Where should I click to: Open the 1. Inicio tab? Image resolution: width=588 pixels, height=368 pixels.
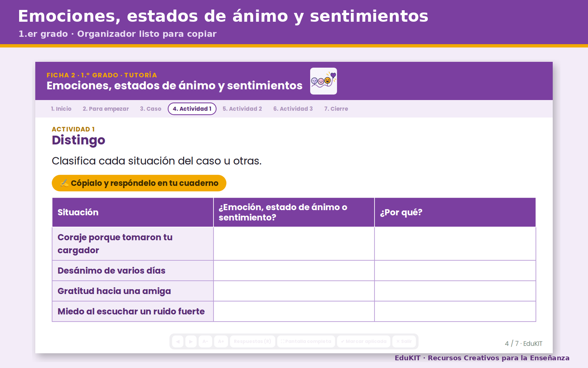coord(61,109)
